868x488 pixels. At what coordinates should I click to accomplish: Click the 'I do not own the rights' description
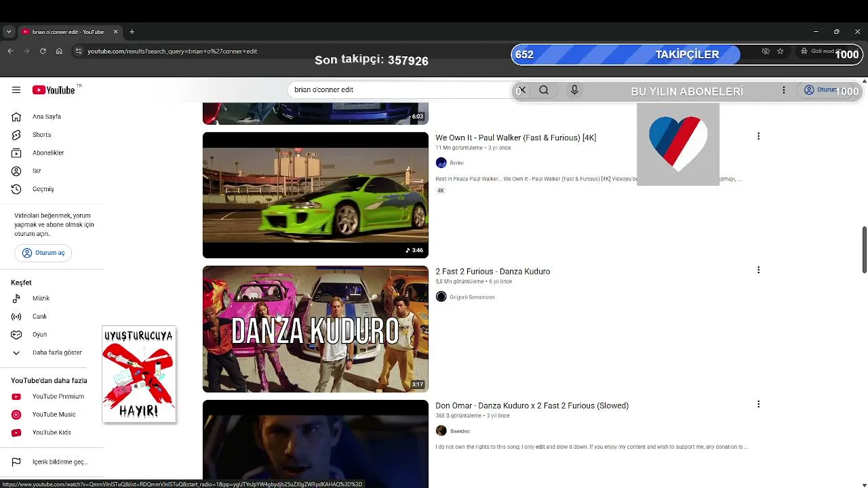click(x=591, y=447)
